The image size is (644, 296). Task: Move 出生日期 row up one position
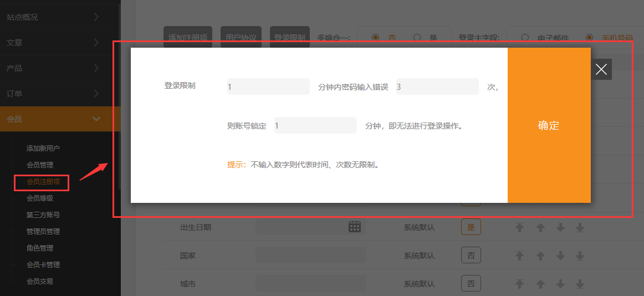pyautogui.click(x=540, y=227)
